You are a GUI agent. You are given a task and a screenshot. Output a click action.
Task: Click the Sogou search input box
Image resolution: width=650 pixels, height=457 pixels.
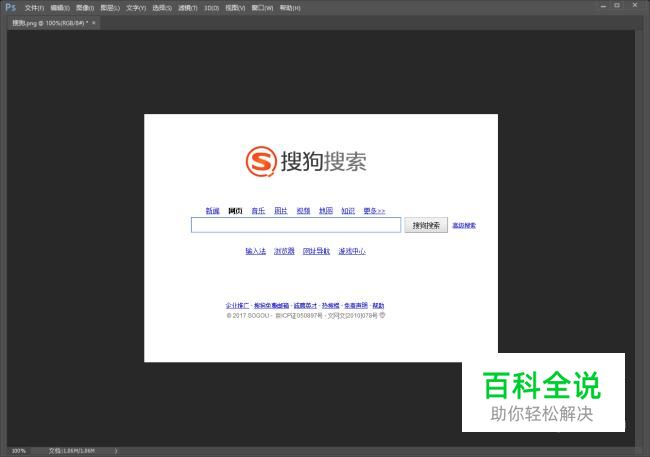(x=296, y=225)
